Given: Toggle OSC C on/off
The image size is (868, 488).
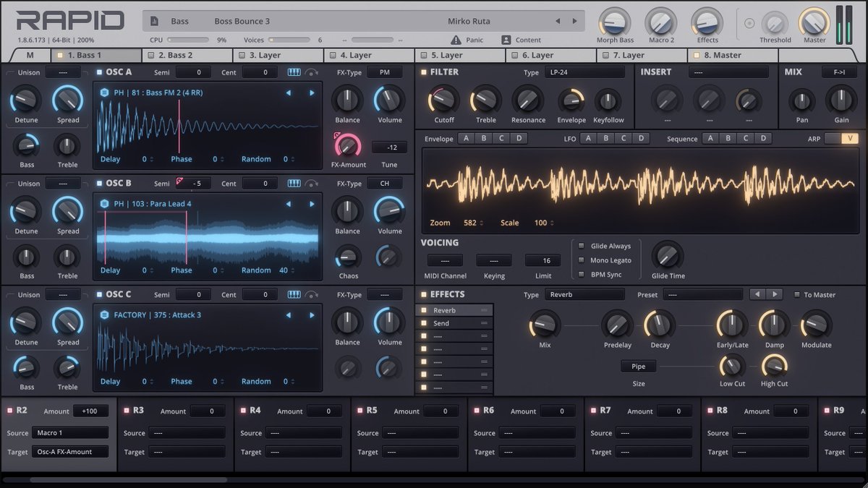Looking at the screenshot, I should 99,295.
